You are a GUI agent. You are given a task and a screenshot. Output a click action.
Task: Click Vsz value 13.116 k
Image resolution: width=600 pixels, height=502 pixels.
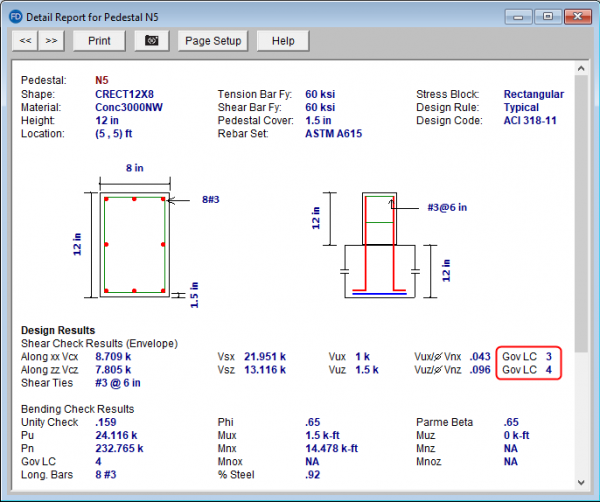265,370
